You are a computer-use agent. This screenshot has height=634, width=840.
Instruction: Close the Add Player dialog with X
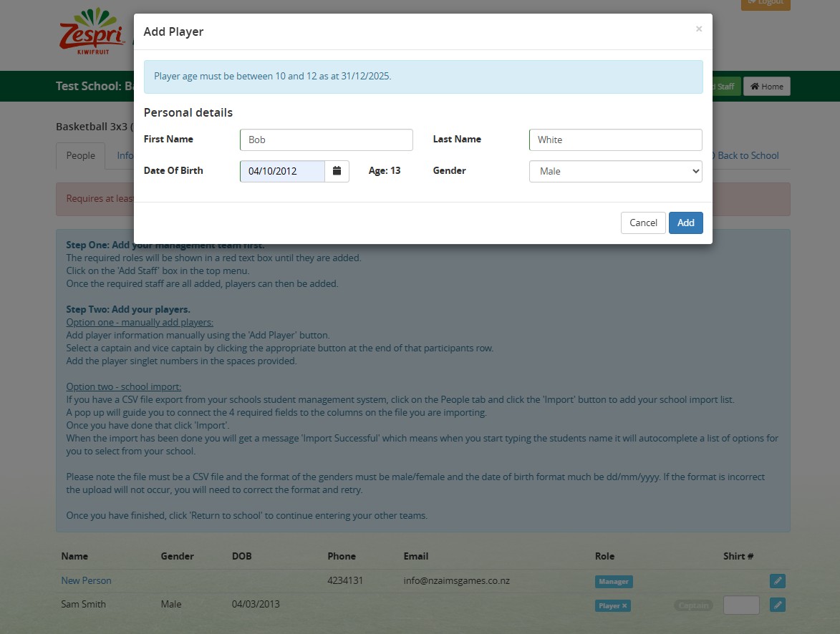[x=698, y=29]
